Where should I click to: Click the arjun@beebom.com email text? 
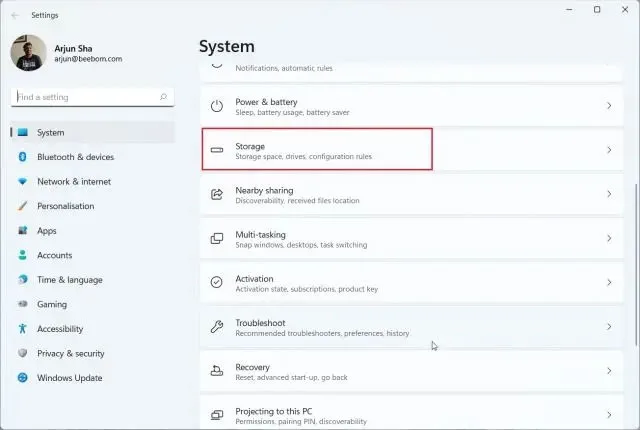(88, 59)
